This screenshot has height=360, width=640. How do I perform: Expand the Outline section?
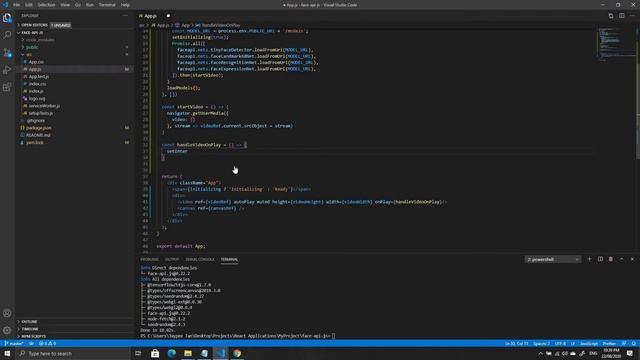[29, 322]
